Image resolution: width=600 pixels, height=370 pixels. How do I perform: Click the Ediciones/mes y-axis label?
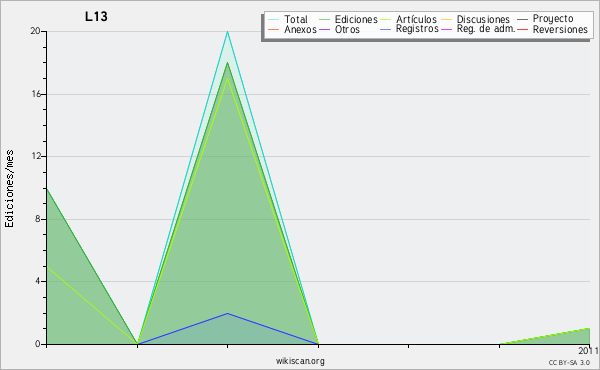pyautogui.click(x=9, y=189)
